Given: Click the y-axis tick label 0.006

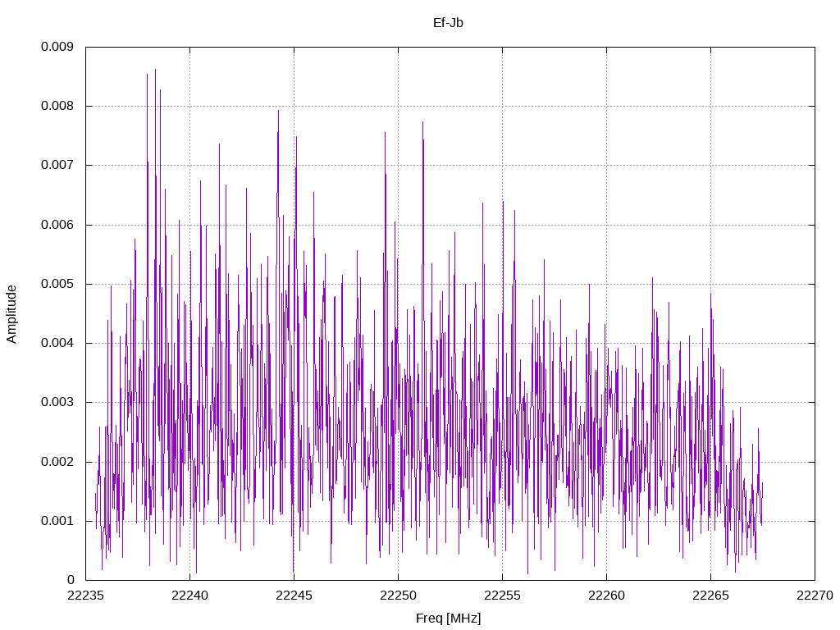Looking at the screenshot, I should point(57,225).
